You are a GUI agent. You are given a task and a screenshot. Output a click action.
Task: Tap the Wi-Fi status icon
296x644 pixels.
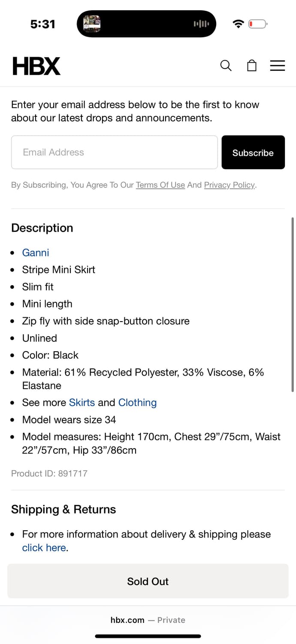[238, 24]
